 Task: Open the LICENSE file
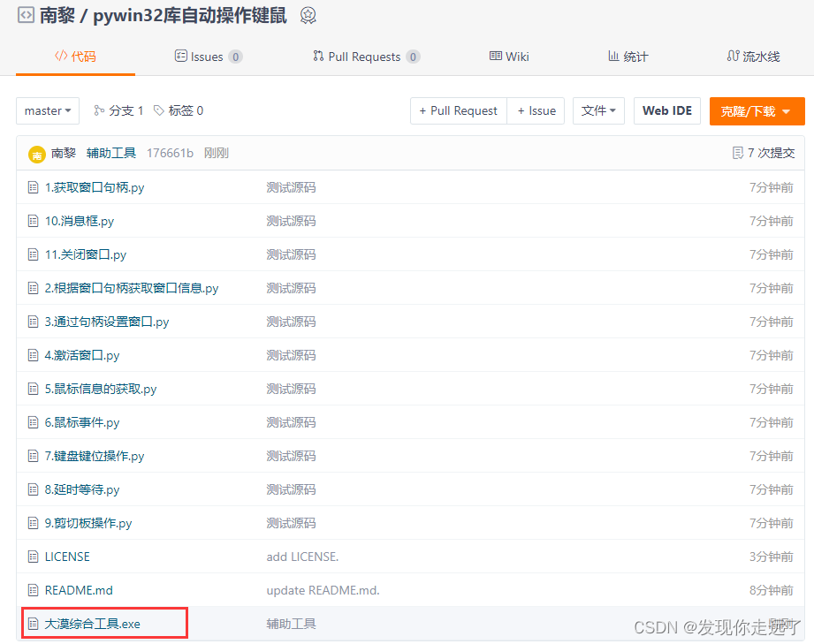[67, 557]
